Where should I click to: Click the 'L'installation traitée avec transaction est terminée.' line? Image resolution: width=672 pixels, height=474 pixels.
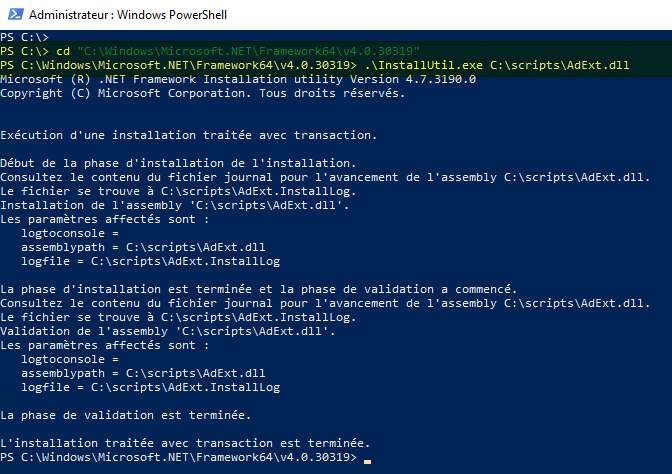coord(185,442)
